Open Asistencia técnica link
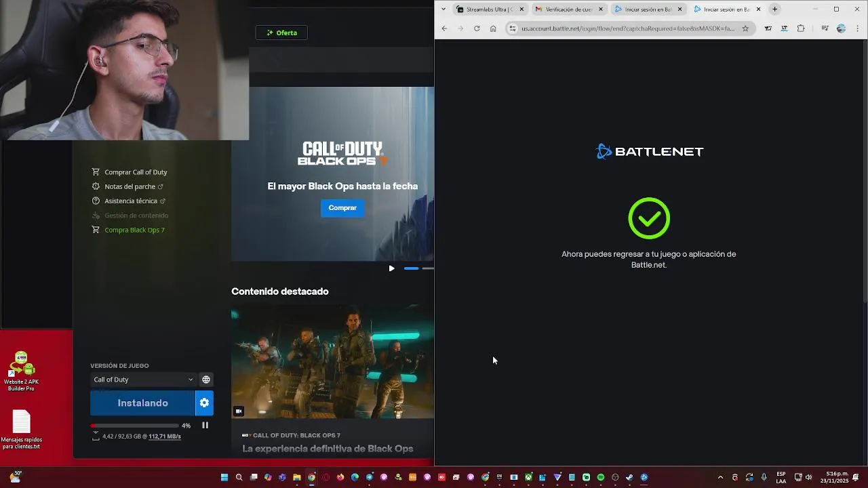Image resolution: width=868 pixels, height=488 pixels. pos(129,201)
